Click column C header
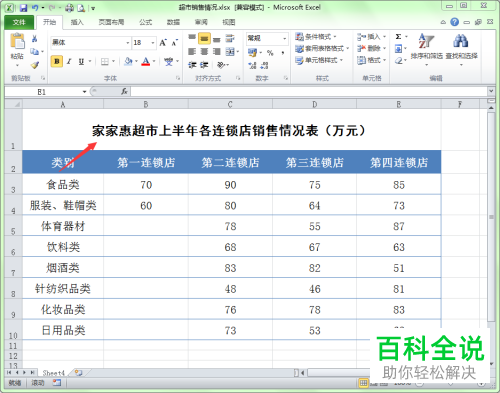Screen dimensions: 500x393 click(230, 104)
